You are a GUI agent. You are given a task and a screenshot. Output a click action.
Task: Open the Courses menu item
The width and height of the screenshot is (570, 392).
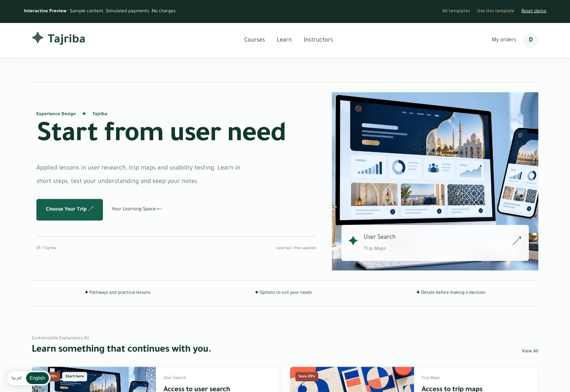click(255, 40)
